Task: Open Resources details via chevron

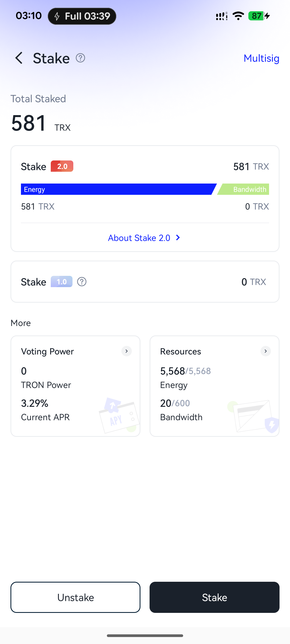Action: [266, 351]
